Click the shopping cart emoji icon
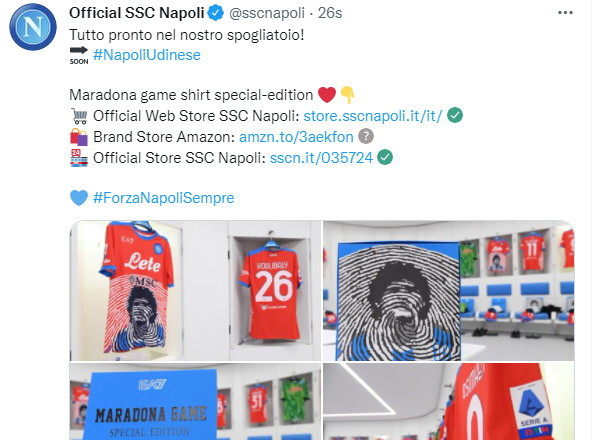608x440 pixels. 79,116
